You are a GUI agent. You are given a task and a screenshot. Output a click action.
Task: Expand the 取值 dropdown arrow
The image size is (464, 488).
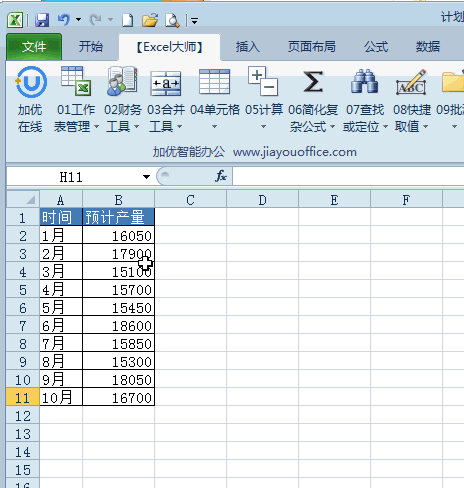coord(425,127)
